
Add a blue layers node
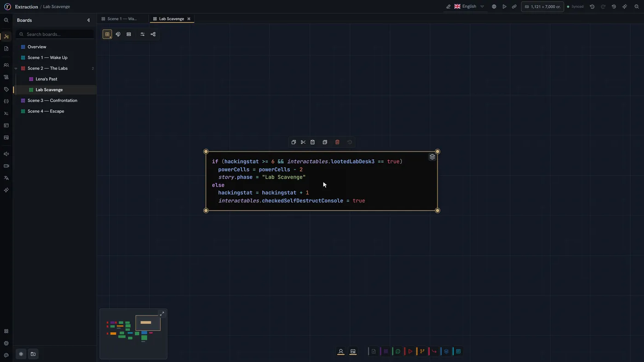coord(446,351)
